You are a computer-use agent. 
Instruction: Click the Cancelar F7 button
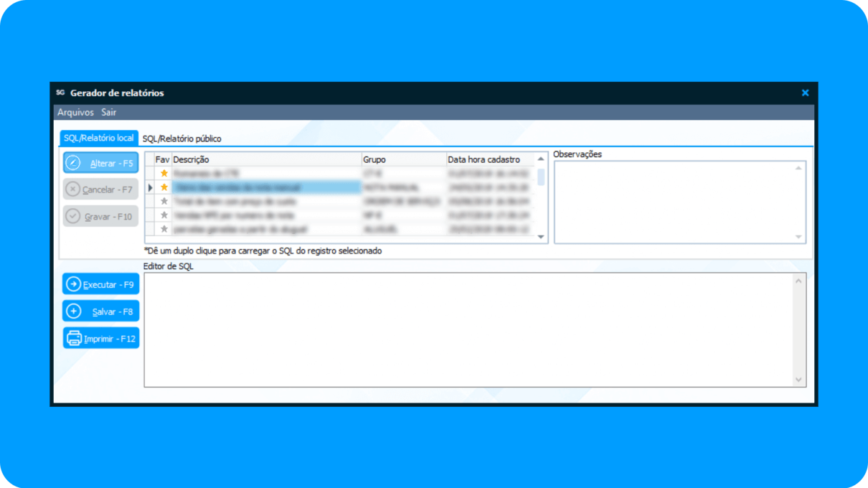pyautogui.click(x=100, y=189)
